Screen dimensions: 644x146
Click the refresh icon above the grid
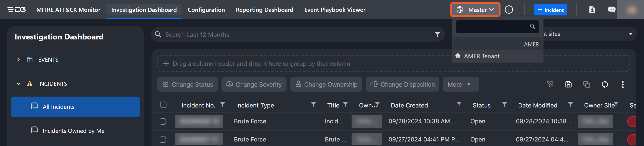604,85
